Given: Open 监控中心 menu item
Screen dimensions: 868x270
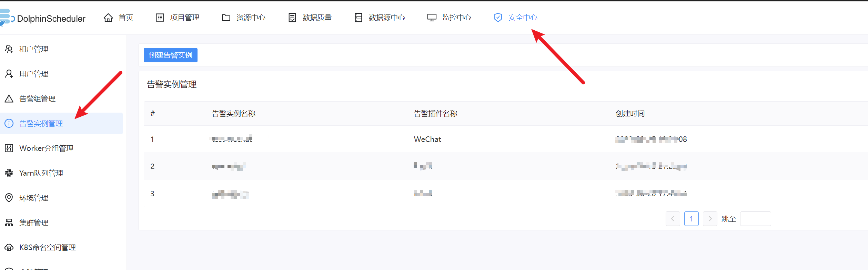Looking at the screenshot, I should point(457,18).
